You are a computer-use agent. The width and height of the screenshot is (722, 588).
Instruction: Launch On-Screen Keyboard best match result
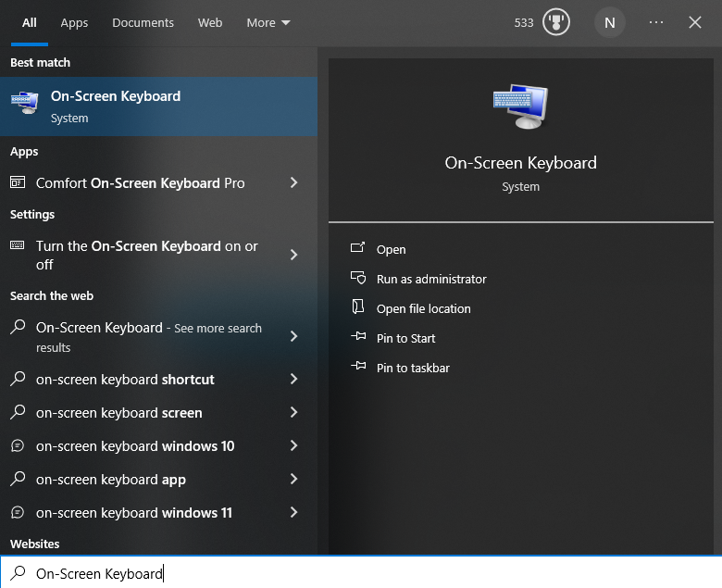[x=116, y=106]
